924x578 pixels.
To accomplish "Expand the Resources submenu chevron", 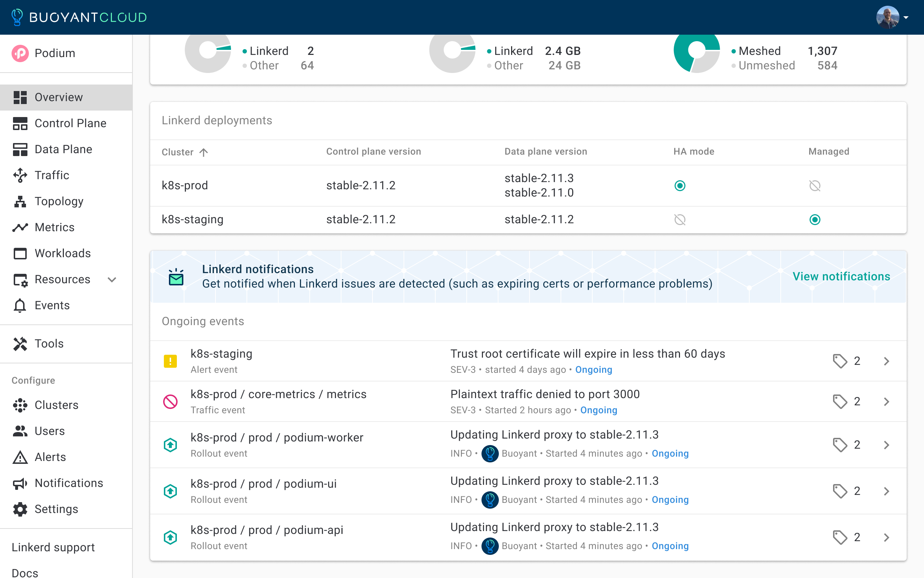I will pos(112,280).
